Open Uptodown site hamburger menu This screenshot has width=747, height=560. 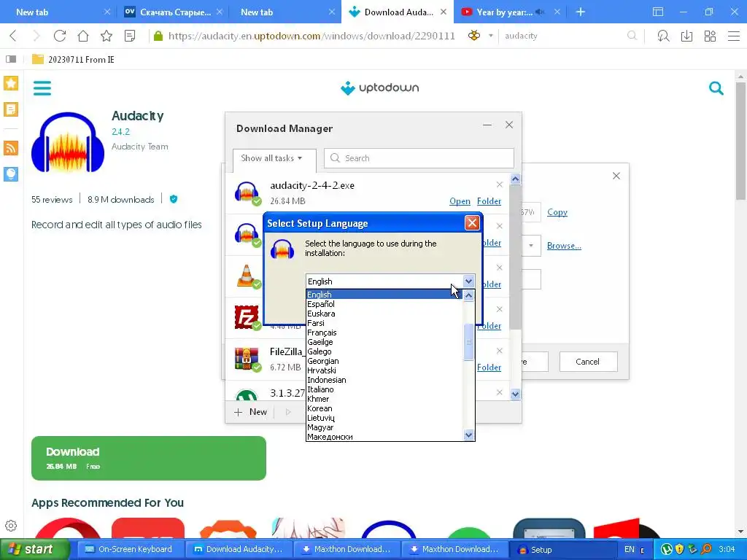[42, 88]
